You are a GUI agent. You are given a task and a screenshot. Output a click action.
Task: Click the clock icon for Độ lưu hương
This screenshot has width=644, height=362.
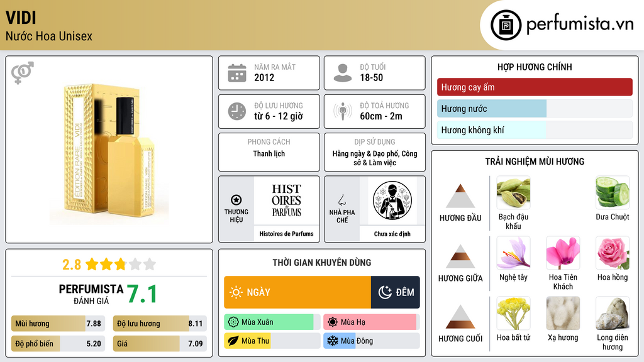pyautogui.click(x=237, y=111)
